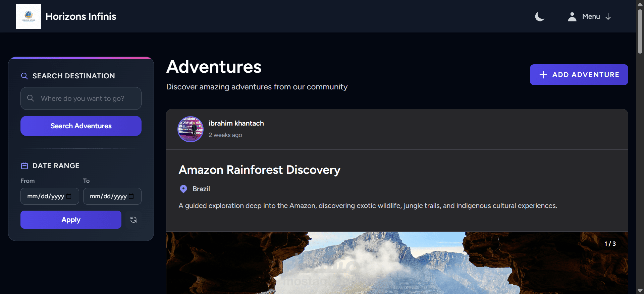
Task: Toggle dark mode with the moon icon
Action: (x=540, y=16)
